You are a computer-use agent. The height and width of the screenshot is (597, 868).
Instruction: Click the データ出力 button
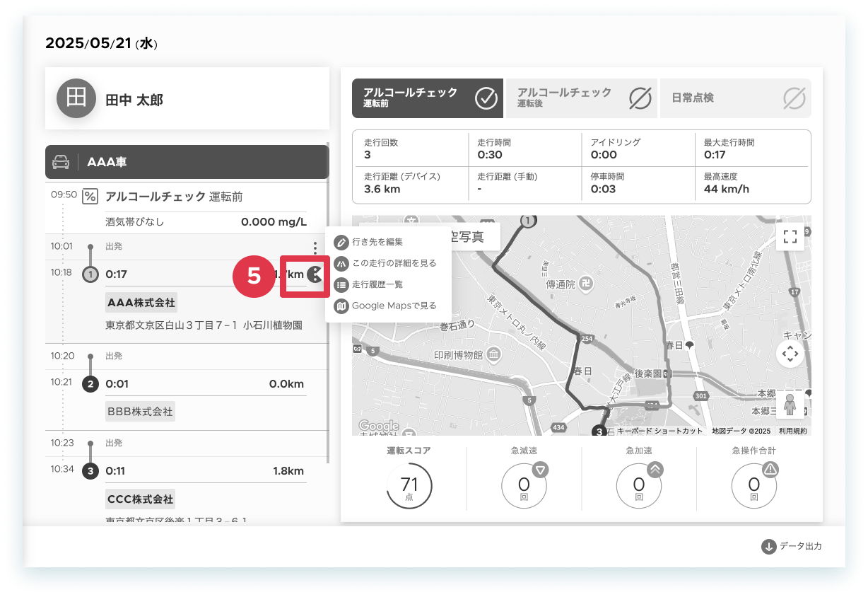792,546
